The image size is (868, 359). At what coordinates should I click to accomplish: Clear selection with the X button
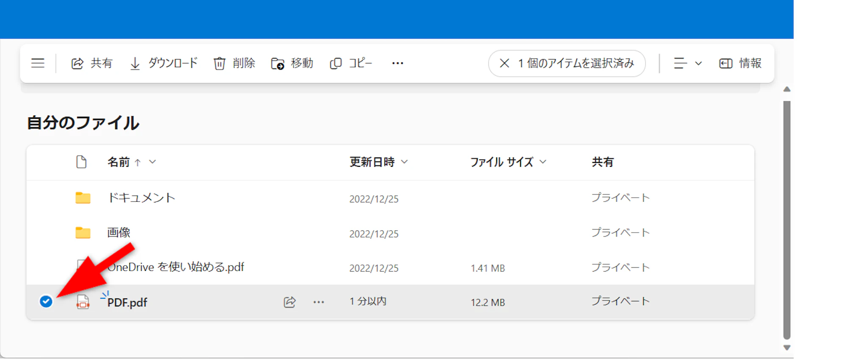click(504, 63)
